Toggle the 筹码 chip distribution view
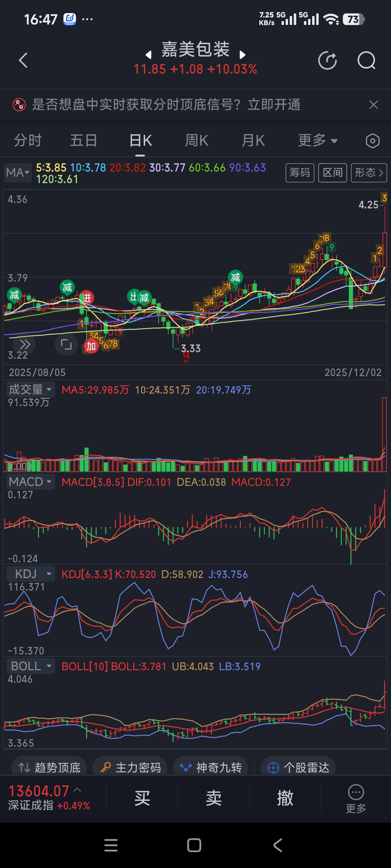 point(300,173)
